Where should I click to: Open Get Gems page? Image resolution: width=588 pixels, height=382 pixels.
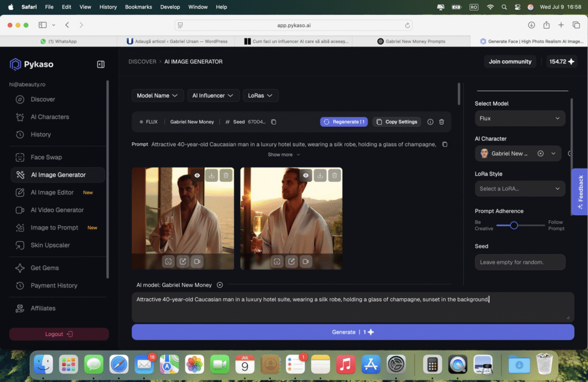pos(45,268)
